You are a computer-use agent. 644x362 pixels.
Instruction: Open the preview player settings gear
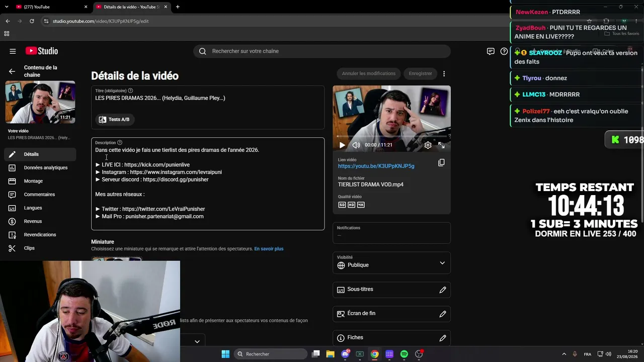(428, 145)
